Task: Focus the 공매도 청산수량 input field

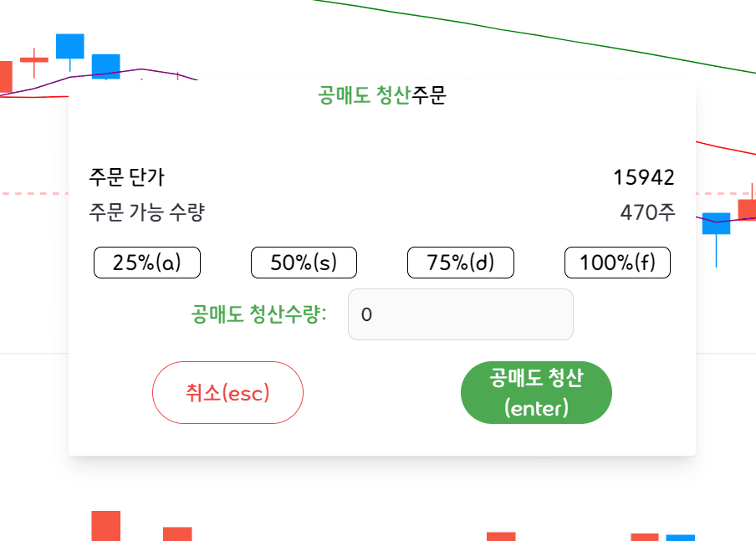Action: pyautogui.click(x=461, y=314)
